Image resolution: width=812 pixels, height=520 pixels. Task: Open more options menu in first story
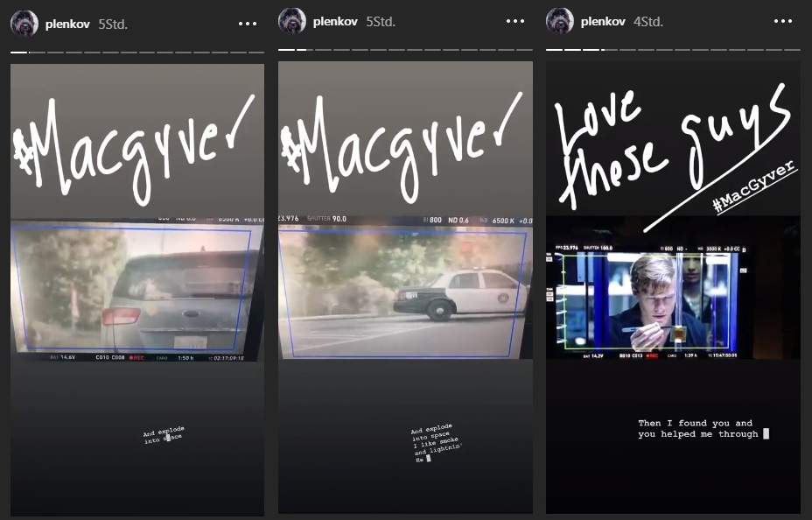[x=248, y=24]
